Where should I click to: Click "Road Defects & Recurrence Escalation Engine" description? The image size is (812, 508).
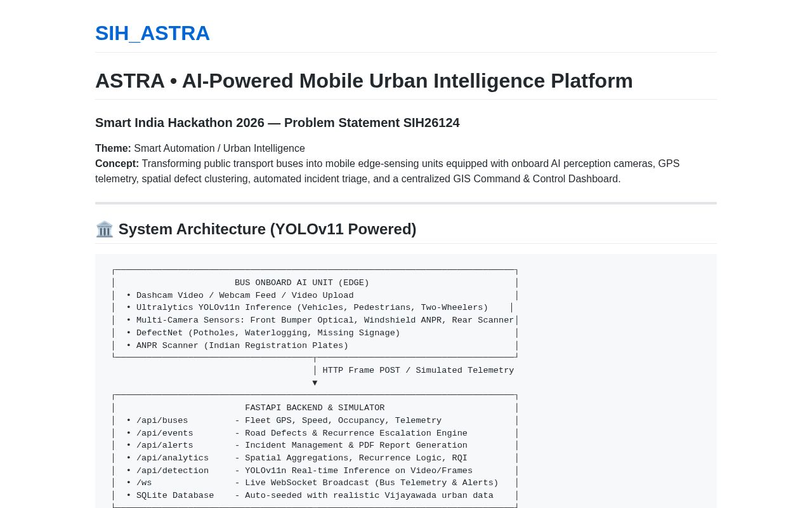(x=356, y=433)
